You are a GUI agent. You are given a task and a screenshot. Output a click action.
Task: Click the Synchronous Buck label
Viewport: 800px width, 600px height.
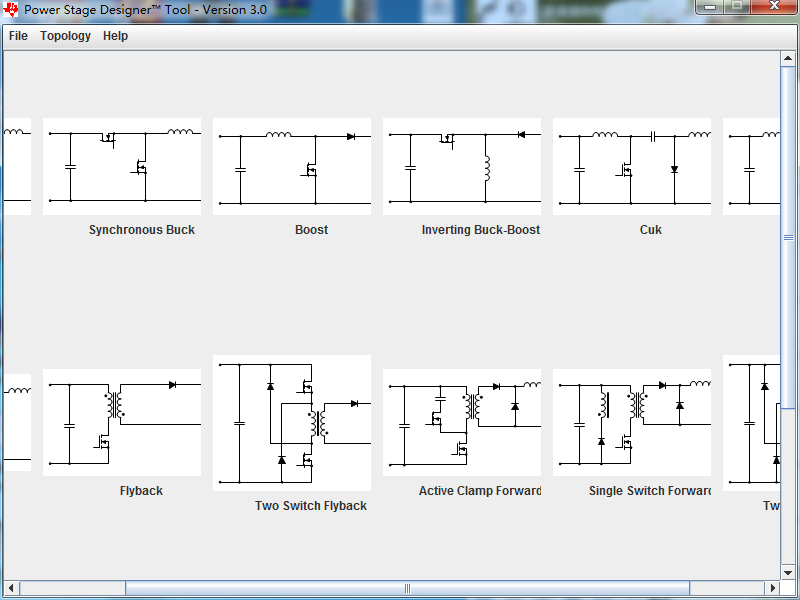coord(142,230)
